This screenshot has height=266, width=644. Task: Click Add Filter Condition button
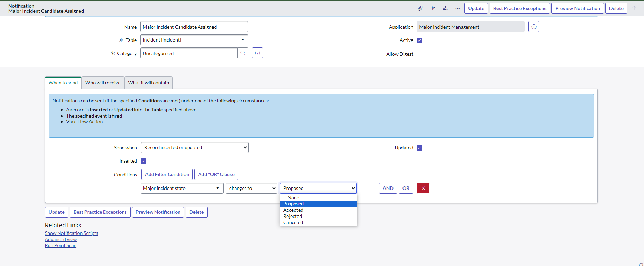(x=167, y=174)
